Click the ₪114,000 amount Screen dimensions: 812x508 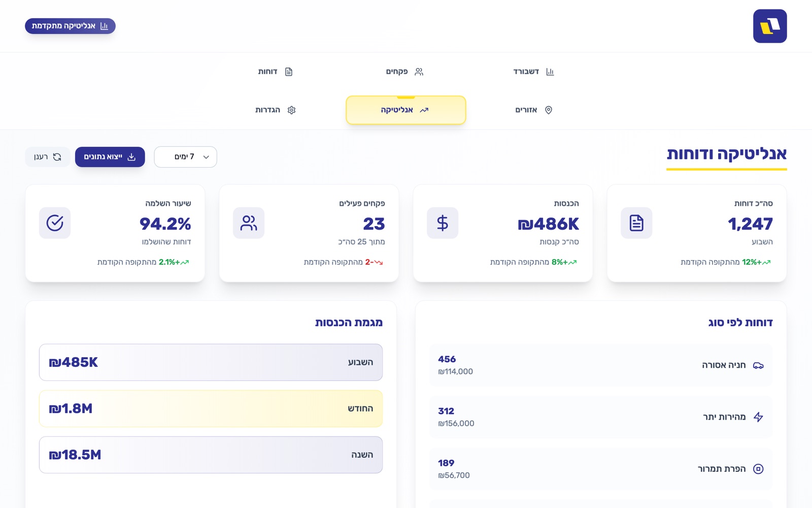(x=456, y=372)
